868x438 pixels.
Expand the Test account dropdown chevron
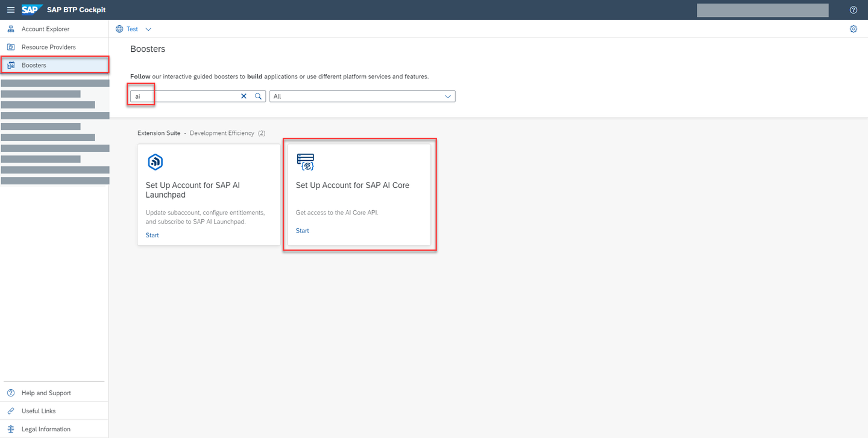[x=148, y=29]
